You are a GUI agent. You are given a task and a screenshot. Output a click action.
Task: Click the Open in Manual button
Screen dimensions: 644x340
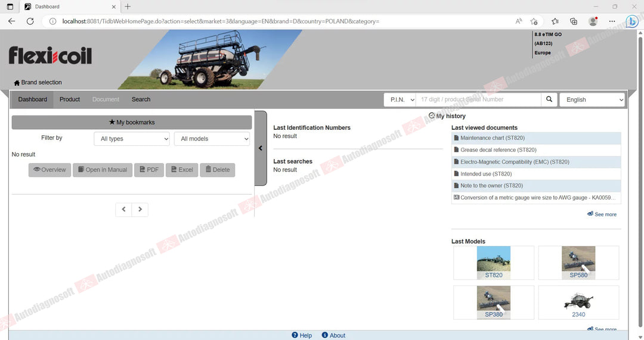coord(103,170)
